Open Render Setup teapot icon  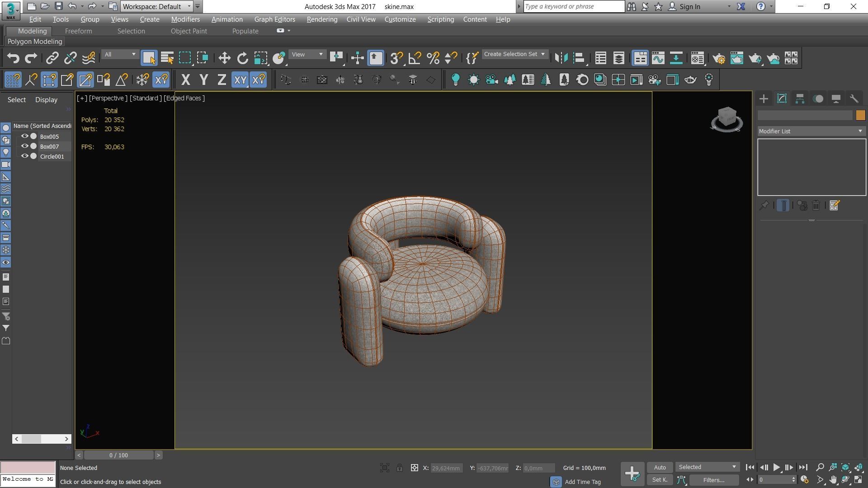tap(719, 58)
